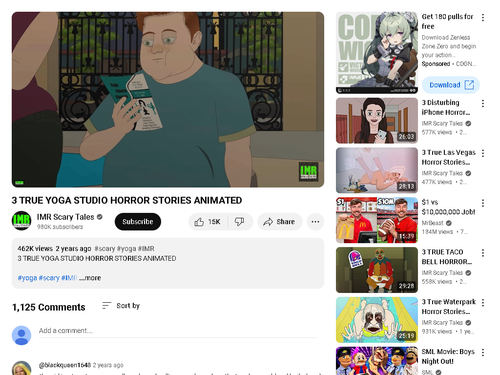500x375 pixels.
Task: Open the IMR Scary Tales channel name
Action: click(65, 217)
